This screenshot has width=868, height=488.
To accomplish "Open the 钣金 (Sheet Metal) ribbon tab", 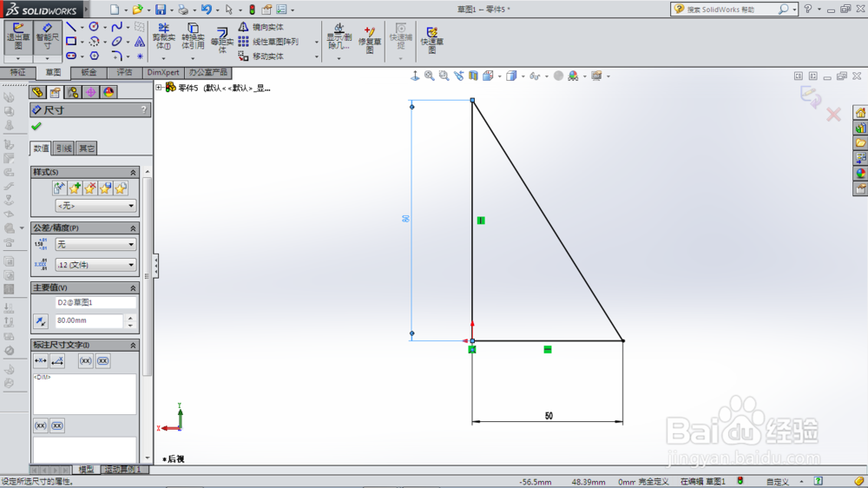I will pos(89,73).
